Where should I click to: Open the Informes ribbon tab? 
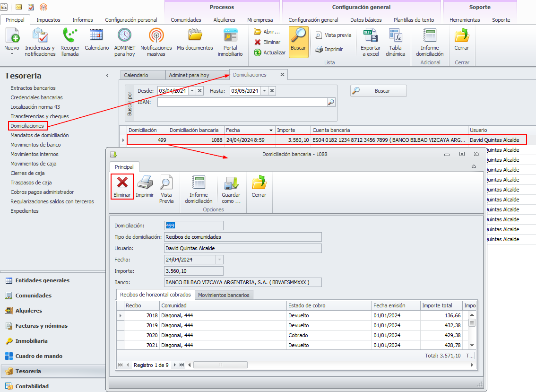[82, 20]
